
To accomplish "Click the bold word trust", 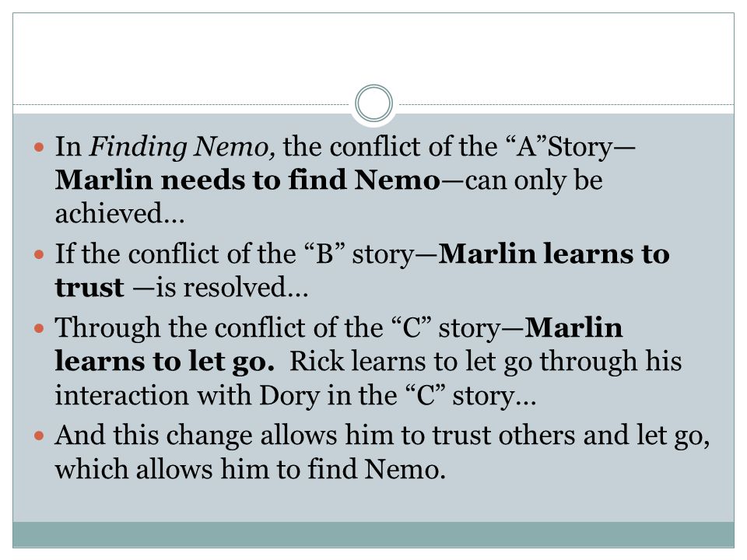I will tap(89, 288).
